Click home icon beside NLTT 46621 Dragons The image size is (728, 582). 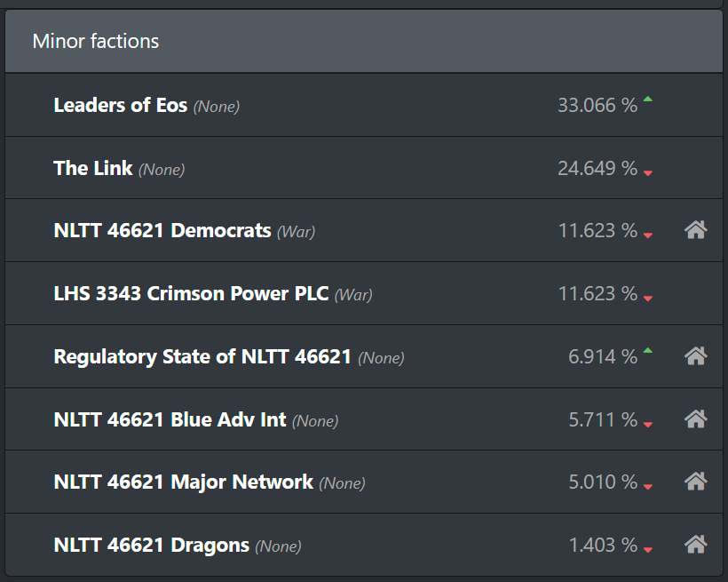coord(695,545)
